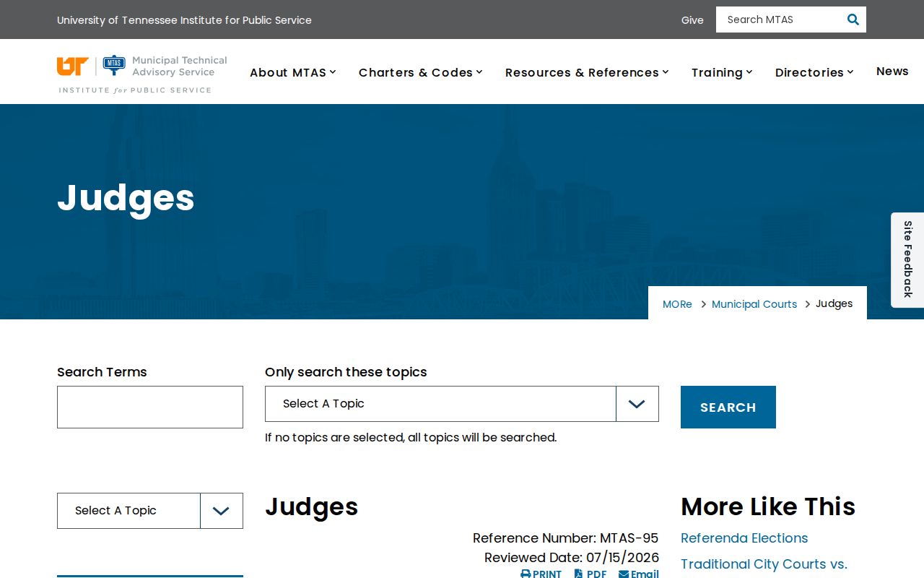Expand the Charters & Codes menu
This screenshot has height=578, width=924.
421,72
